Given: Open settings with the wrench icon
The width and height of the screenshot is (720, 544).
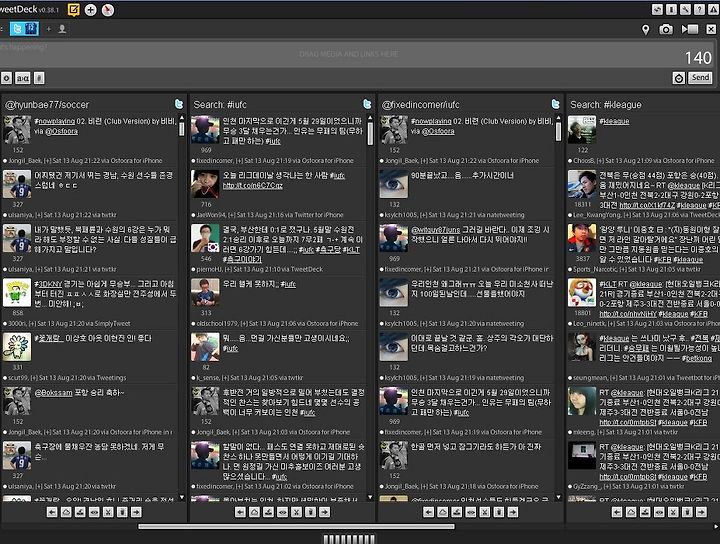Looking at the screenshot, I should click(x=685, y=10).
